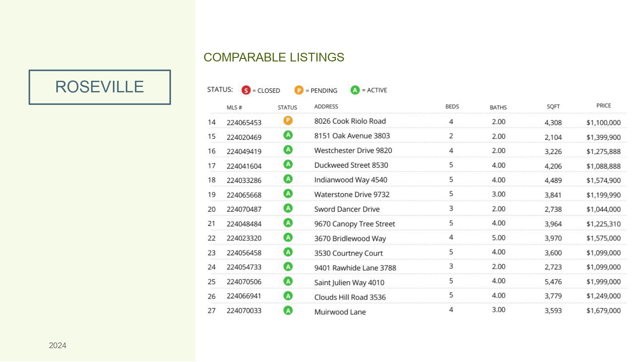Click the address 9401 Rawhide Lane 3788

(355, 268)
